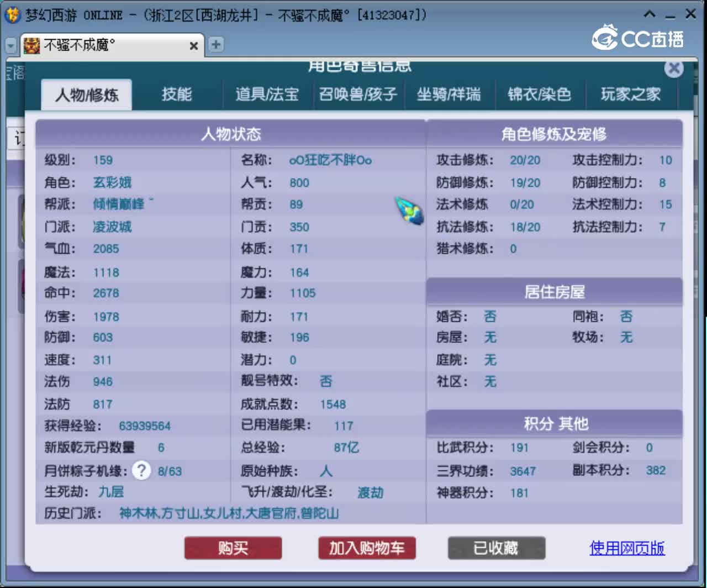Click the 抗法修炼 value 18/20
This screenshot has width=707, height=588.
tap(525, 227)
